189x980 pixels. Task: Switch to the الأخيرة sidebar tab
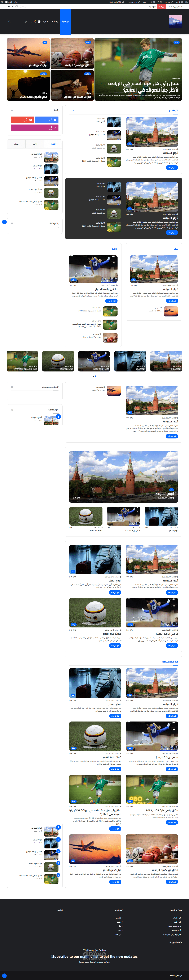click(53, 144)
